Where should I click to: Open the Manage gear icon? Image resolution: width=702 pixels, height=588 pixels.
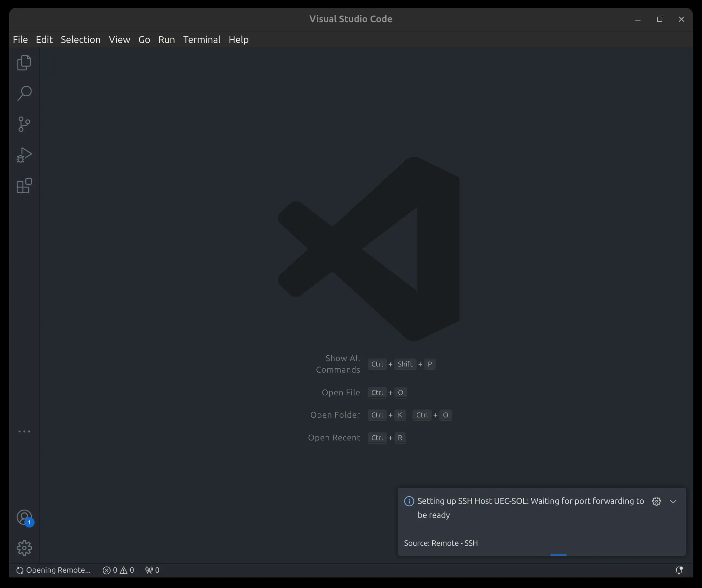click(24, 548)
